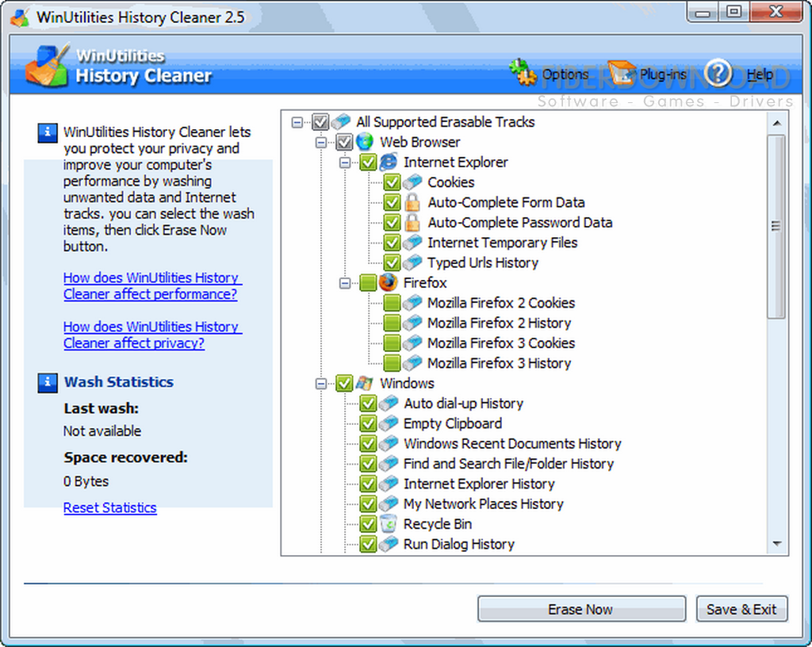Image resolution: width=812 pixels, height=647 pixels.
Task: Click eraser icon beside Mozilla Firefox 2 Cookies
Action: [412, 303]
